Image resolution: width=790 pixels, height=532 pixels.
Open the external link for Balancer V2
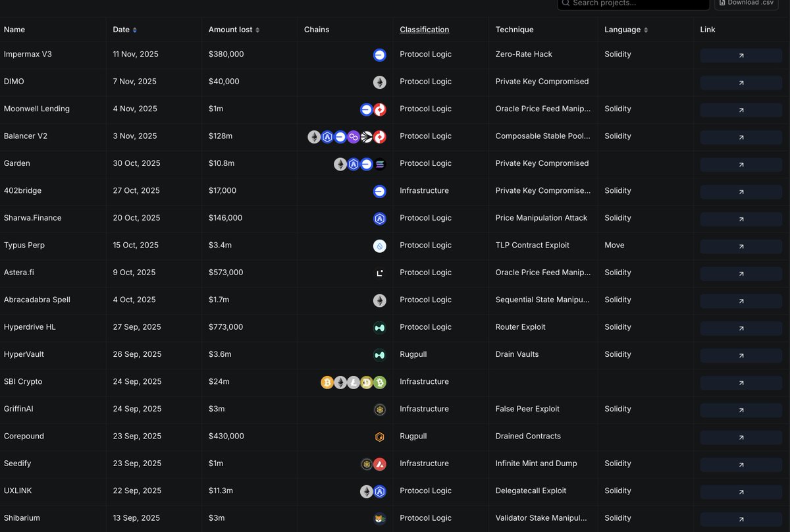point(741,136)
